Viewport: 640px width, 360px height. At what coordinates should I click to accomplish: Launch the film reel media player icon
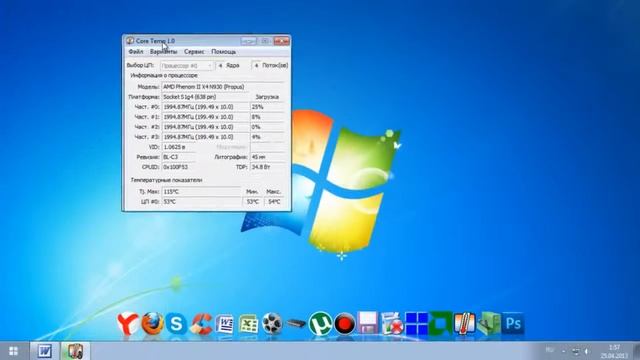coord(272,324)
